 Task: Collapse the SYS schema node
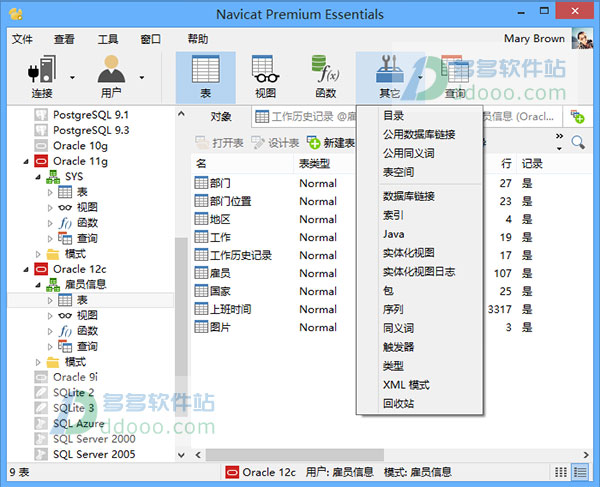click(x=38, y=177)
